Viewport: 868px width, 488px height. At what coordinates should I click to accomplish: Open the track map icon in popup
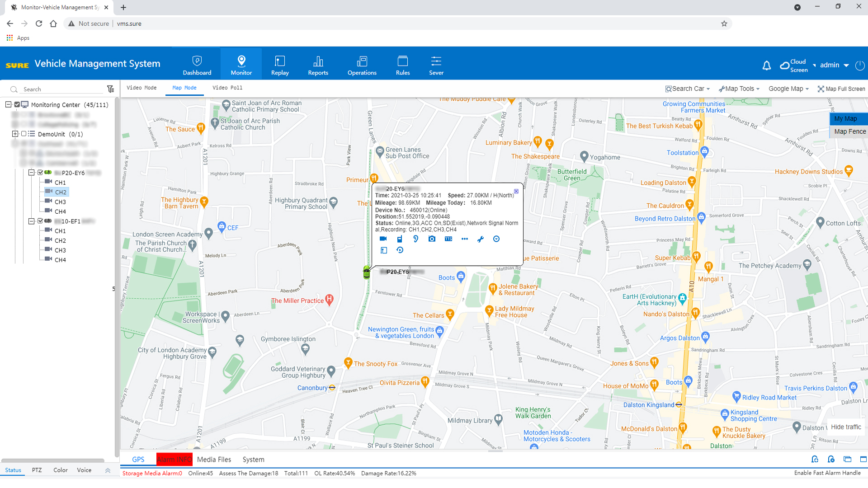point(384,250)
